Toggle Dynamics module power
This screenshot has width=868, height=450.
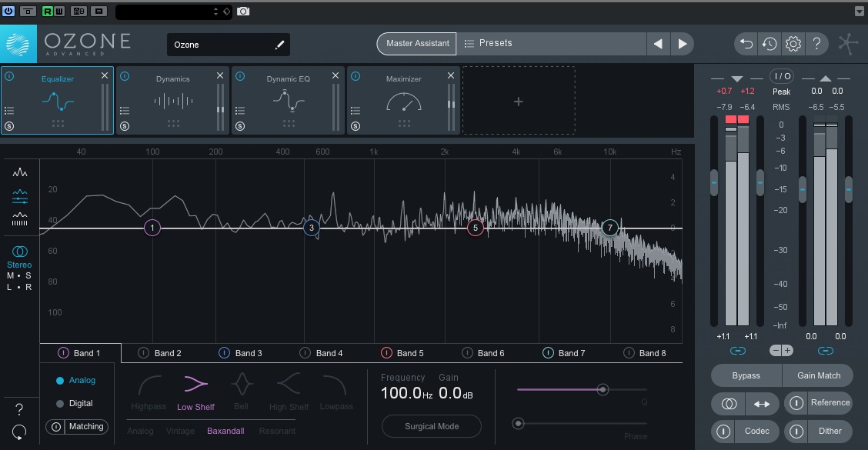coord(125,76)
